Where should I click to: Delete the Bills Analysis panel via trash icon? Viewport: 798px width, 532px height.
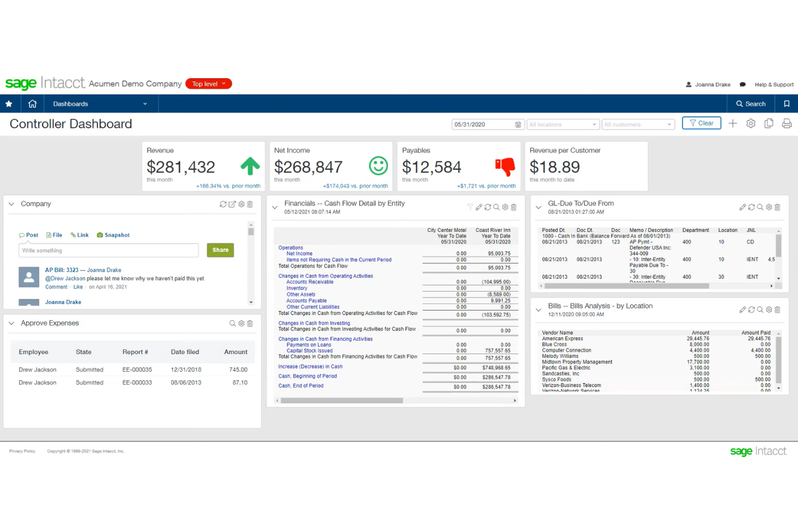777,310
